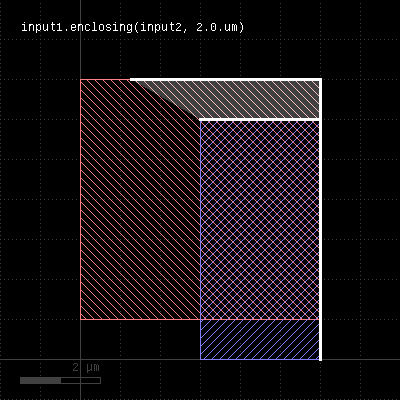
Task: Click the diagonal boundary of gray region
Action: tap(167, 99)
